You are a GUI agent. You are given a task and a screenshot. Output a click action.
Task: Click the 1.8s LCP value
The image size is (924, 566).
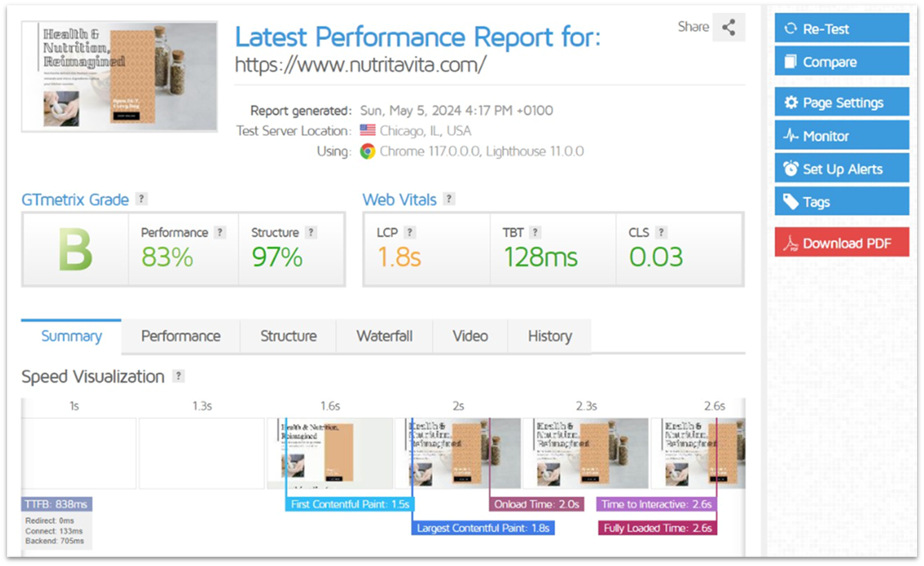(399, 257)
